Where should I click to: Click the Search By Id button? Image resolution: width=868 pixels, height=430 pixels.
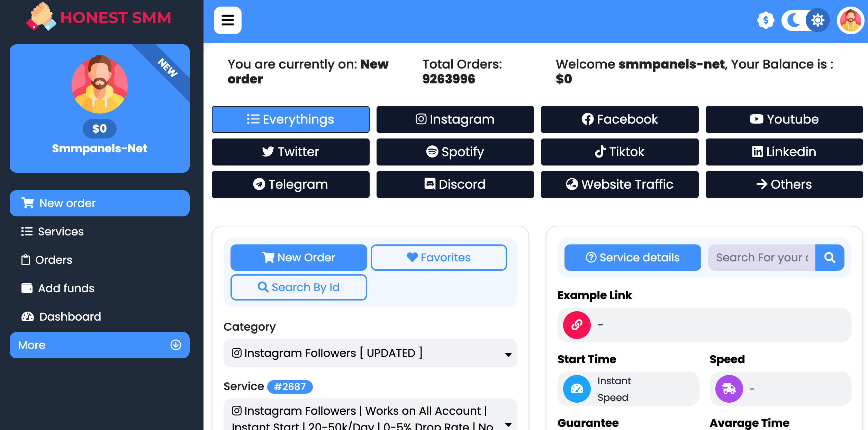coord(298,287)
